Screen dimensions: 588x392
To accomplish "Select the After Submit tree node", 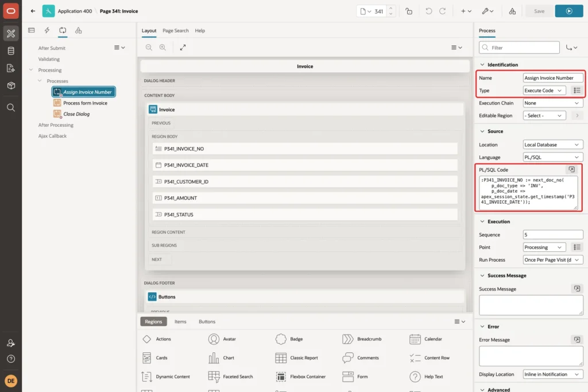I will coord(52,48).
